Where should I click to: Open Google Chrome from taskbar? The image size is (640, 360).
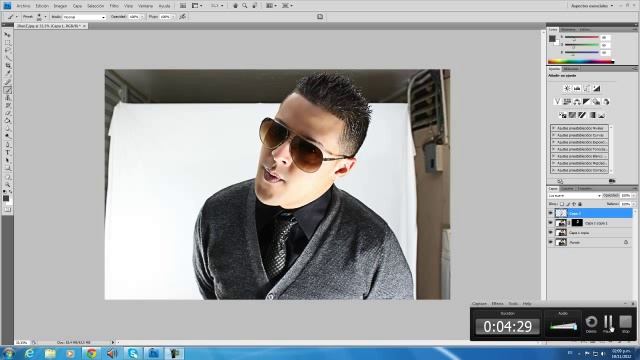(x=91, y=353)
